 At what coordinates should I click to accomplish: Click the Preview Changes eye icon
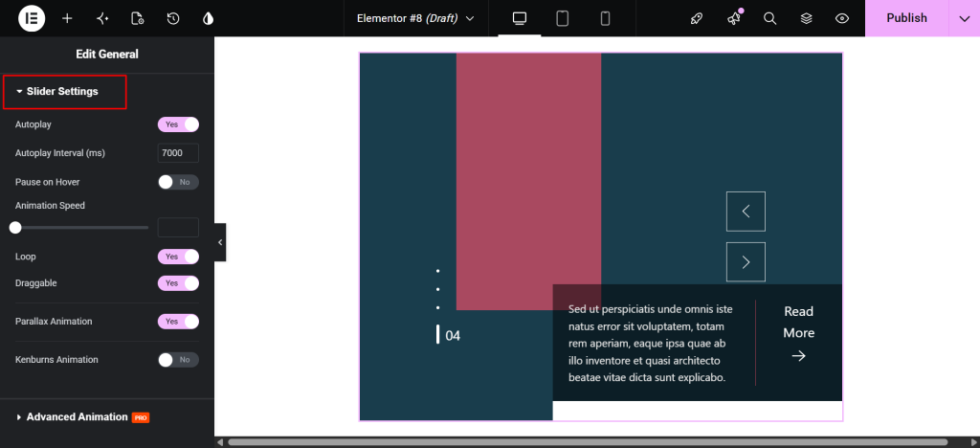pyautogui.click(x=842, y=19)
